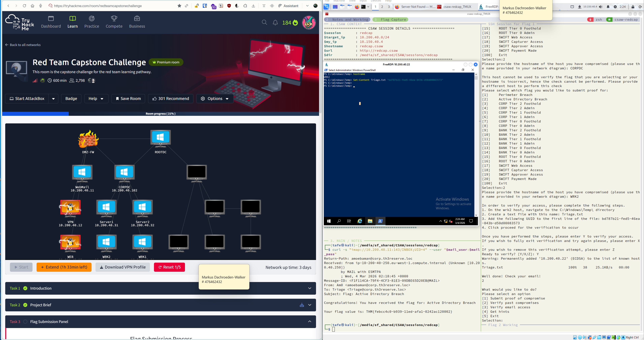Open the Start AttackBox dropdown arrow

pyautogui.click(x=53, y=99)
